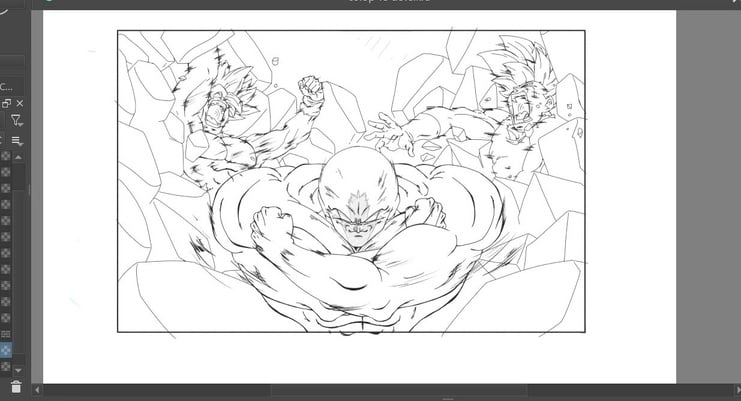
Task: Open the layer view options menu
Action: 17,141
